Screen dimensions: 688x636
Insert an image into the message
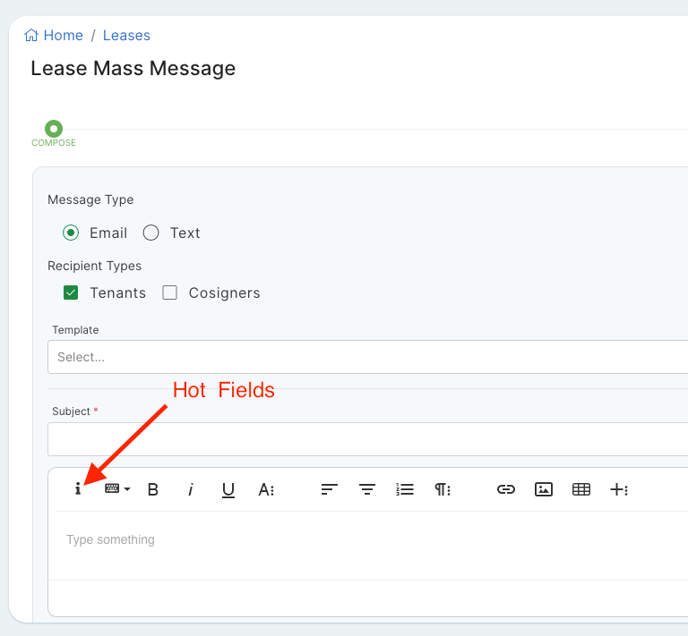click(543, 489)
